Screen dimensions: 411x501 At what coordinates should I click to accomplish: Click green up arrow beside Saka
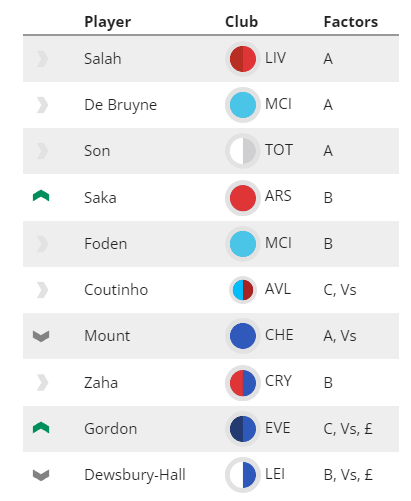pyautogui.click(x=41, y=196)
